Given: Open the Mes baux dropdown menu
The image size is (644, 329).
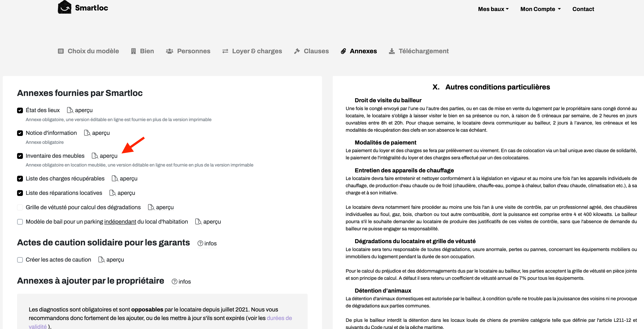Looking at the screenshot, I should (x=493, y=9).
